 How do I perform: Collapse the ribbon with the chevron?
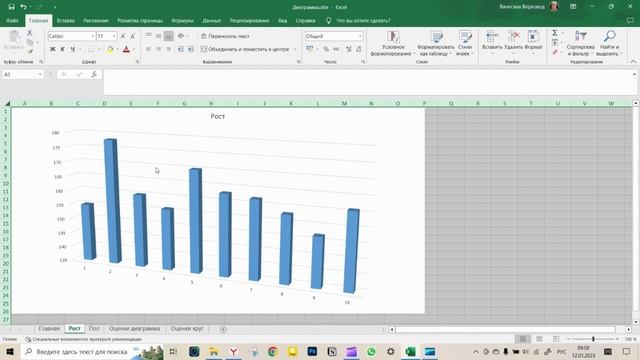point(633,62)
